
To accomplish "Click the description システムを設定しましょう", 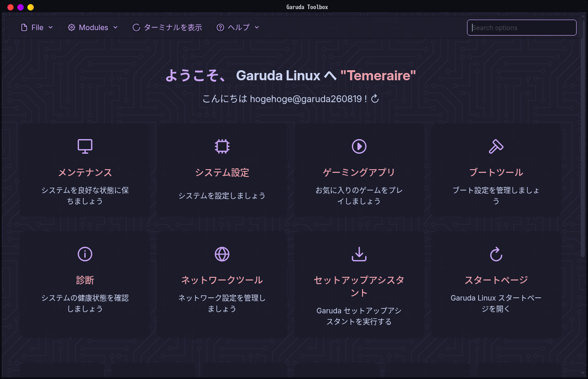I will pos(222,196).
